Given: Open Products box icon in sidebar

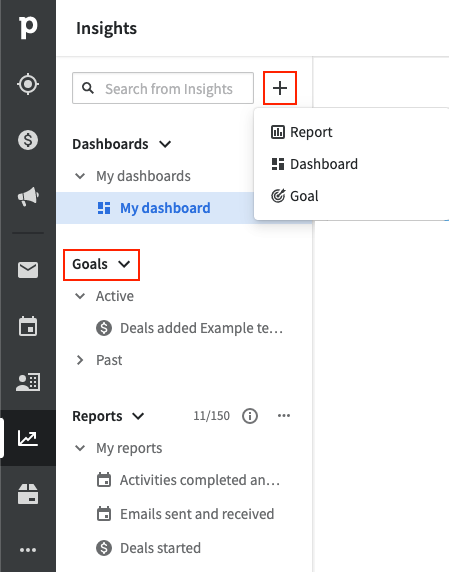Looking at the screenshot, I should tap(28, 494).
